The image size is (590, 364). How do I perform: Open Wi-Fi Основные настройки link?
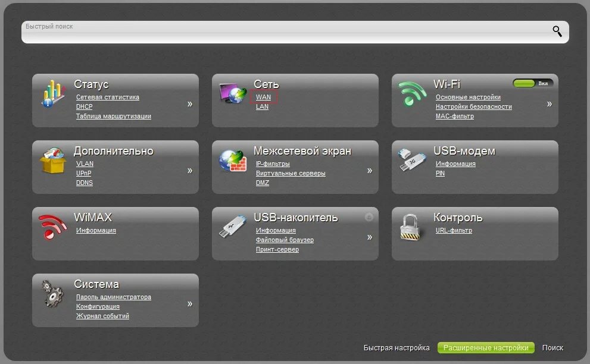coord(468,97)
